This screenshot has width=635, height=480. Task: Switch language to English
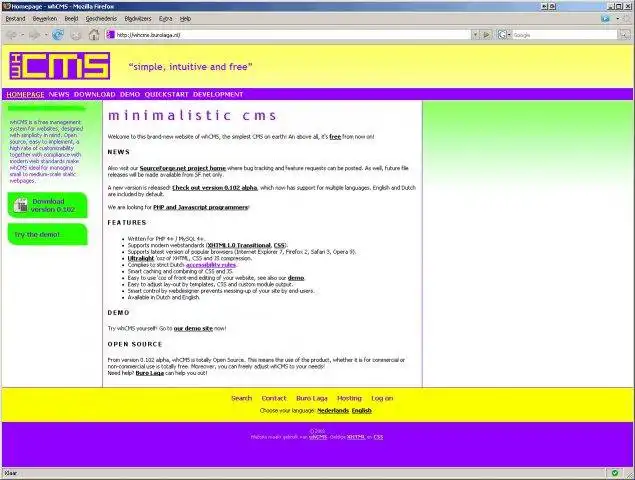pos(362,410)
